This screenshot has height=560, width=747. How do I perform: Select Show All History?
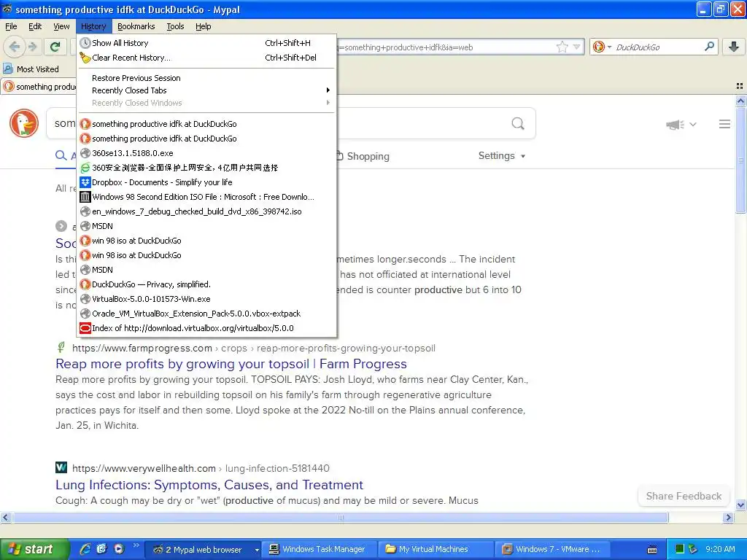(x=206, y=43)
